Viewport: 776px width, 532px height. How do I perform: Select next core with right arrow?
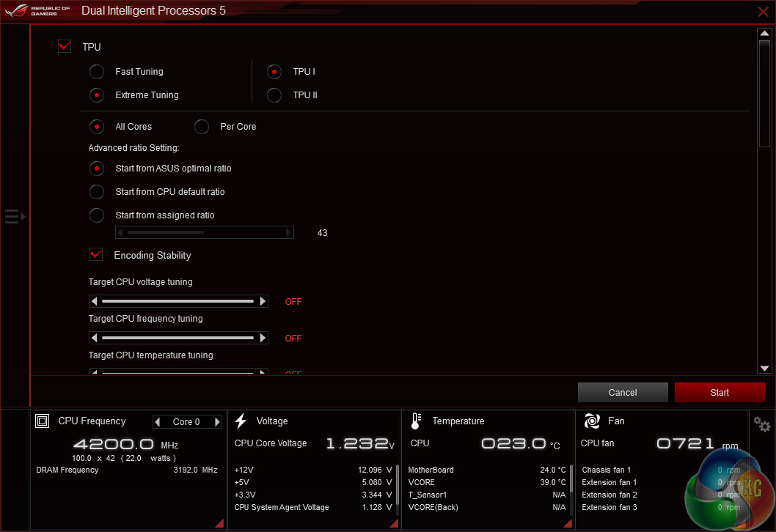click(217, 422)
